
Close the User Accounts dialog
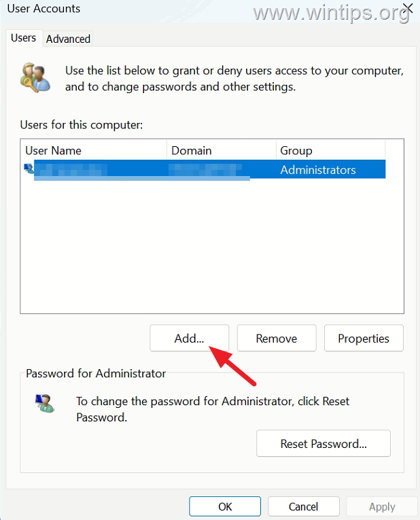[x=408, y=8]
